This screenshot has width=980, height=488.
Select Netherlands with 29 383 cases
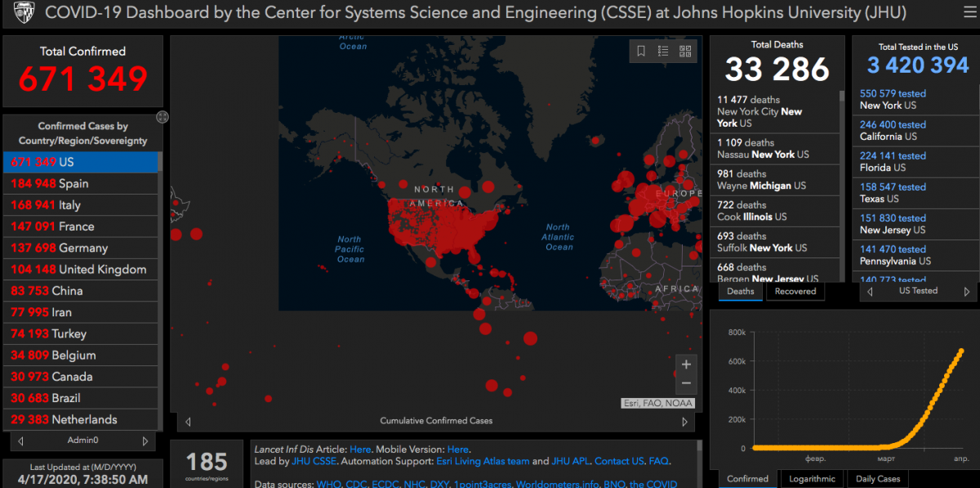click(x=81, y=419)
